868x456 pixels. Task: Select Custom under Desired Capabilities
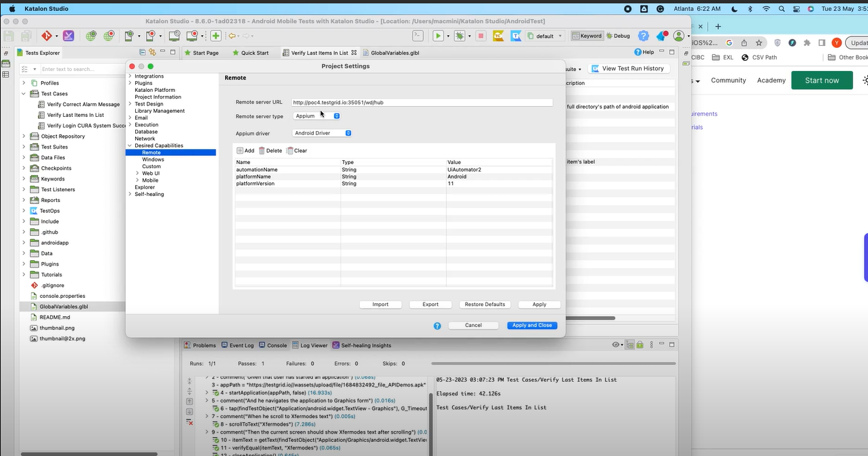tap(151, 167)
